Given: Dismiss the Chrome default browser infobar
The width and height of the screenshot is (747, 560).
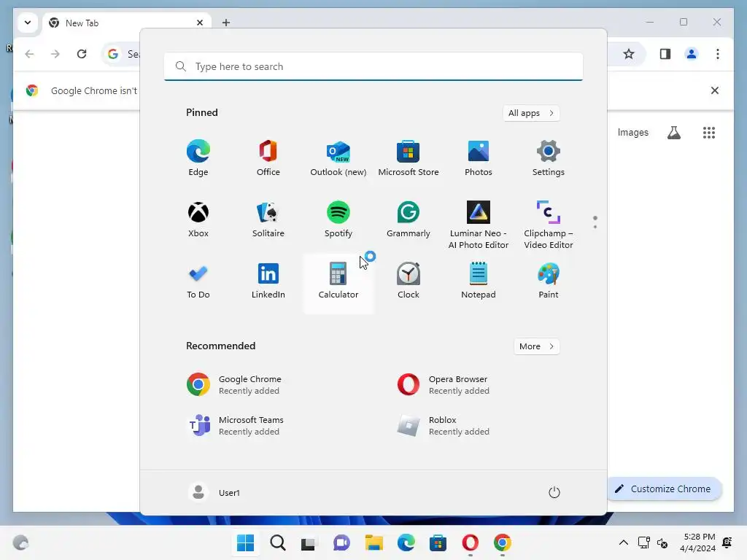Looking at the screenshot, I should 715,90.
